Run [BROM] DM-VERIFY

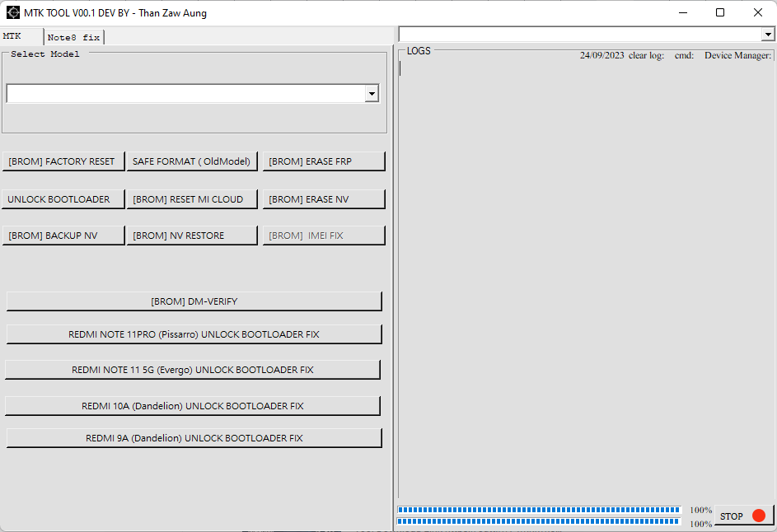[x=194, y=301]
